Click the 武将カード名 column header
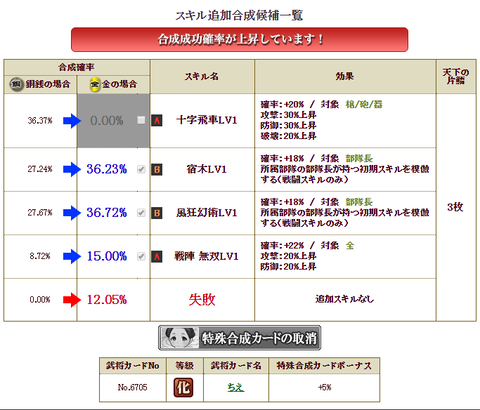This screenshot has height=410, width=480. tap(236, 366)
